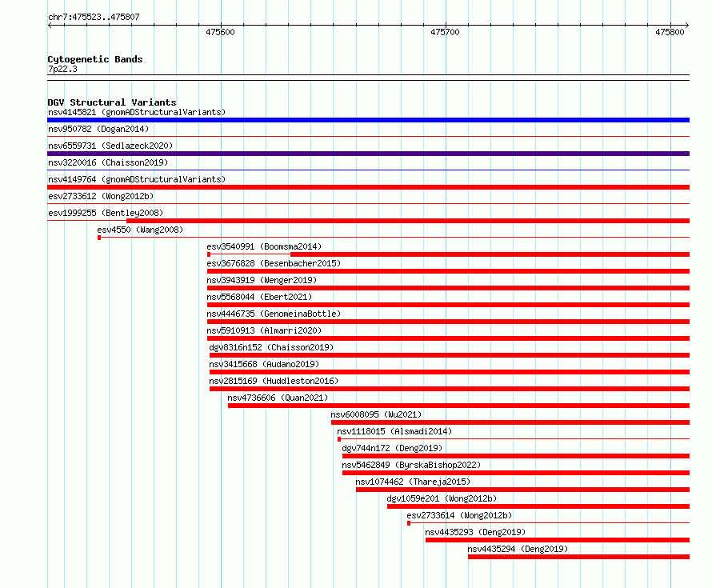The width and height of the screenshot is (712, 588).
Task: Click the DGV Structural Variants track title
Action: (x=112, y=102)
